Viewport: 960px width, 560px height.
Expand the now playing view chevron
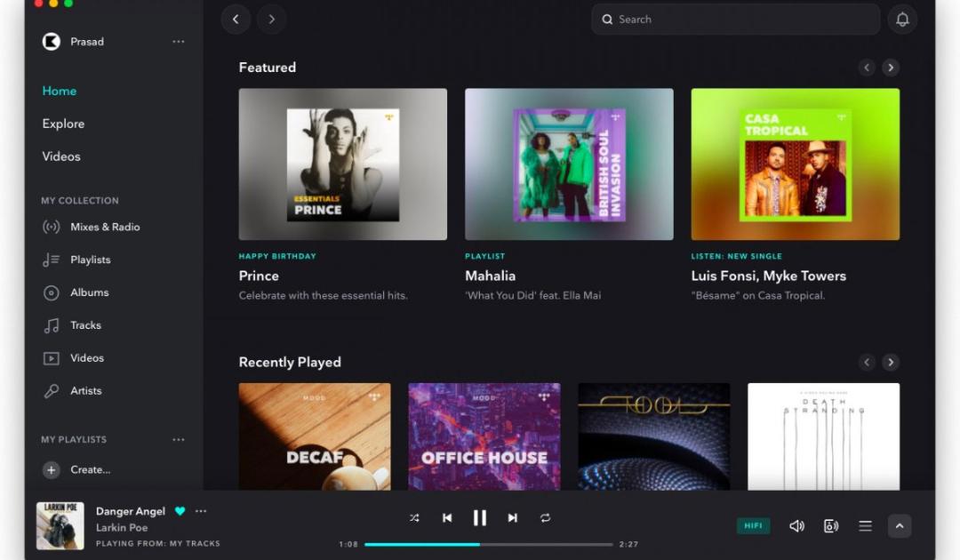click(900, 525)
